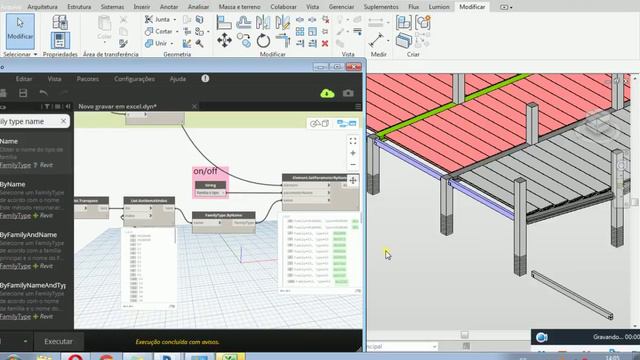Click the recording app icon in Gravando bar
Viewport: 640px width, 360px height.
coord(541,337)
